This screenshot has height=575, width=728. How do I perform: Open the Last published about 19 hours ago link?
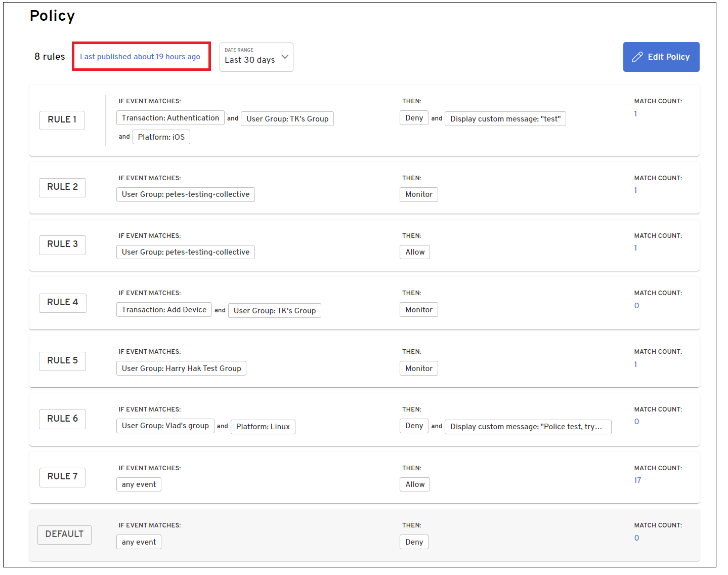(140, 57)
